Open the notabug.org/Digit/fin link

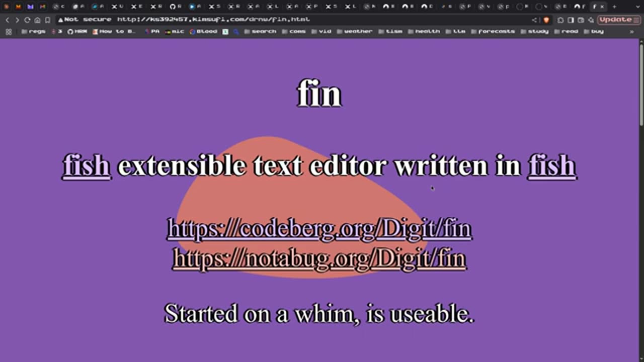click(319, 258)
